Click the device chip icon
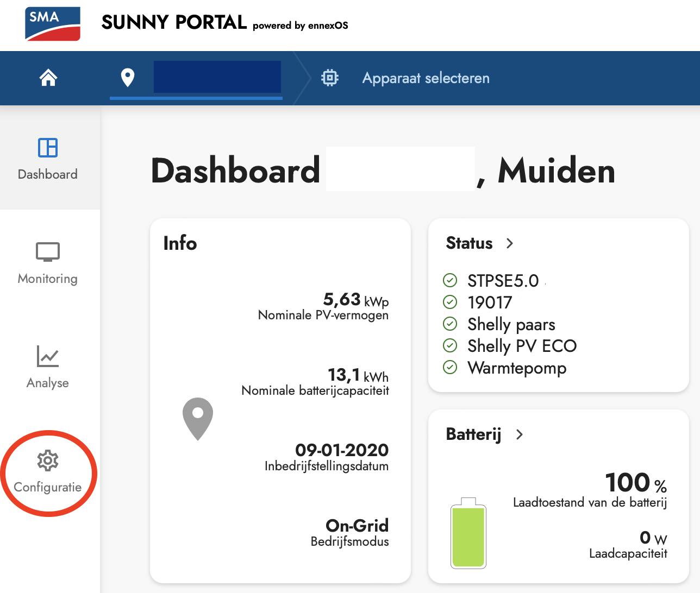This screenshot has height=593, width=700. point(330,78)
